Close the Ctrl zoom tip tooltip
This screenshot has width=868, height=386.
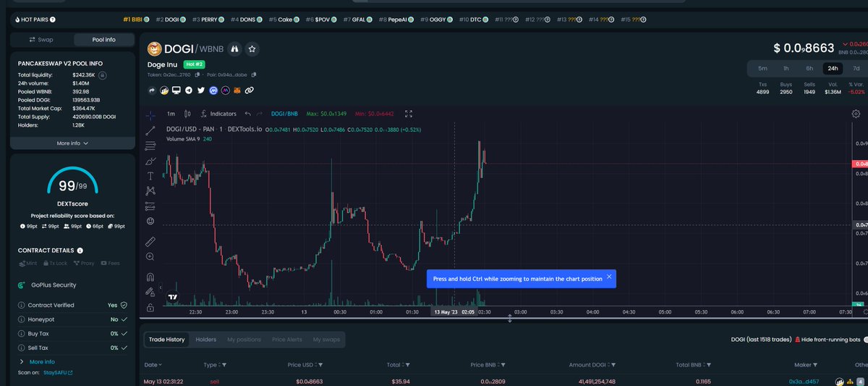point(609,277)
